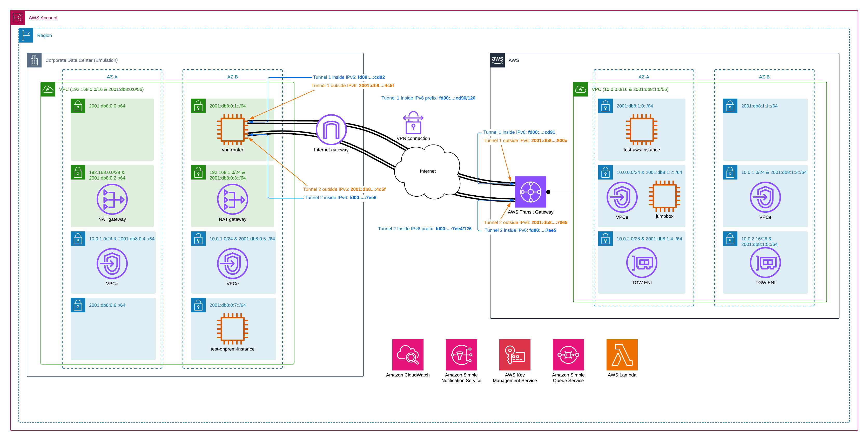This screenshot has width=868, height=441.
Task: Click the AWS Key Management Service icon
Action: [x=515, y=354]
